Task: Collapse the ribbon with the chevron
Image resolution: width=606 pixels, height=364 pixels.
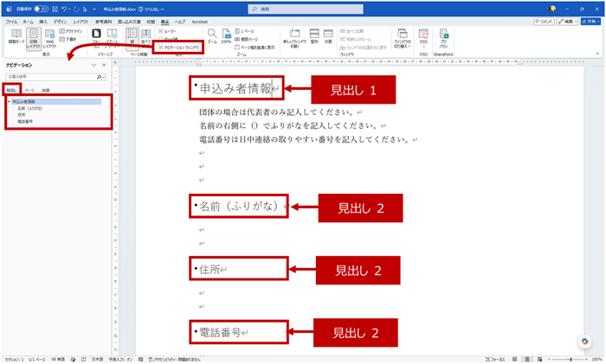Action: click(597, 54)
